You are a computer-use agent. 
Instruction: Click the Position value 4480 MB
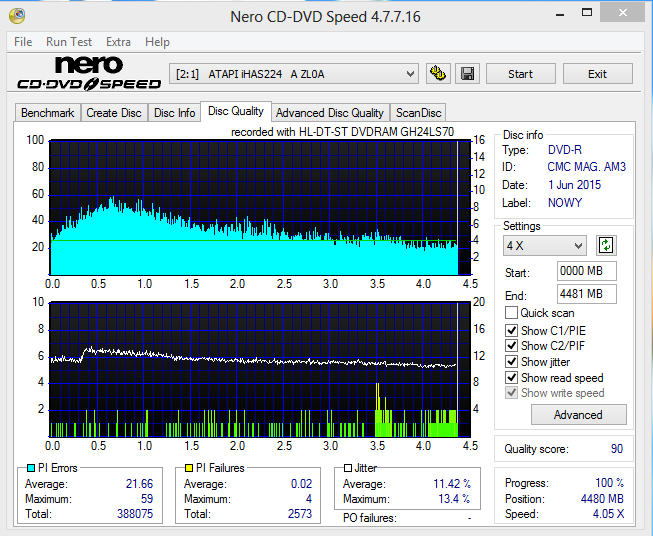pos(602,499)
